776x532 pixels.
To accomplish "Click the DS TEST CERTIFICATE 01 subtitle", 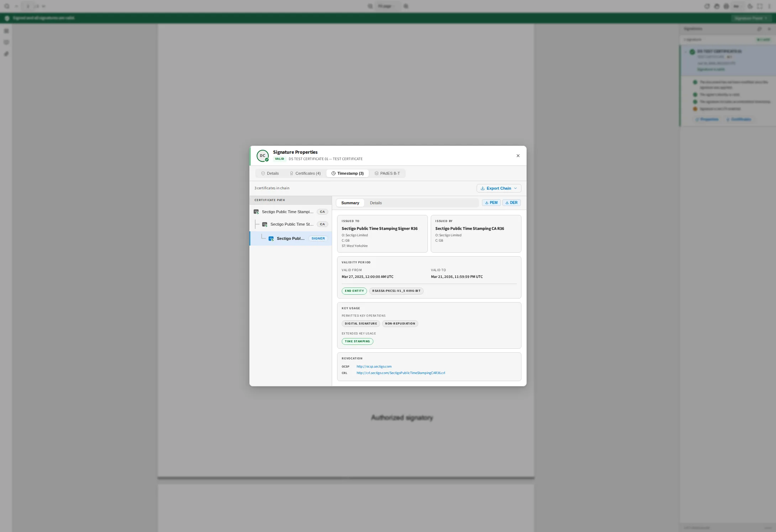I will [x=326, y=159].
